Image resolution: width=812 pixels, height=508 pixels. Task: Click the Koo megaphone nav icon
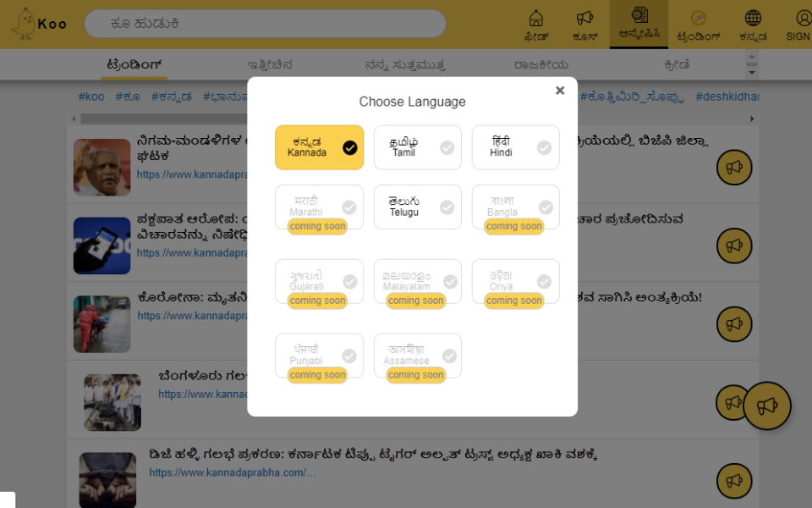(x=584, y=25)
